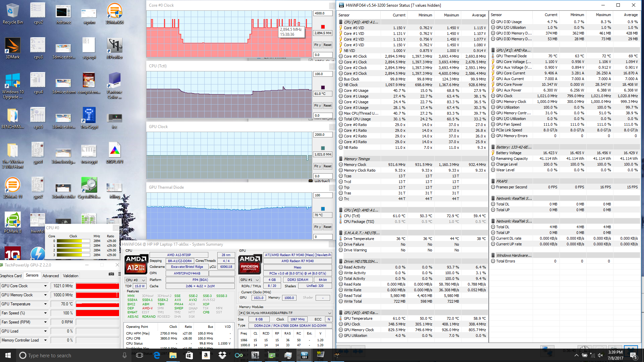Open Dropbox from the taskbar
644x362 pixels.
[222, 355]
